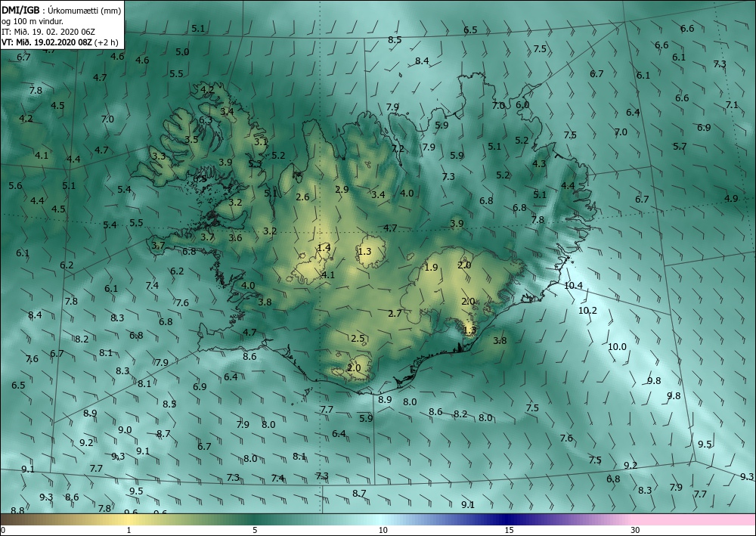
Task: Click the 10.0 value over the ocean
Action: 617,346
